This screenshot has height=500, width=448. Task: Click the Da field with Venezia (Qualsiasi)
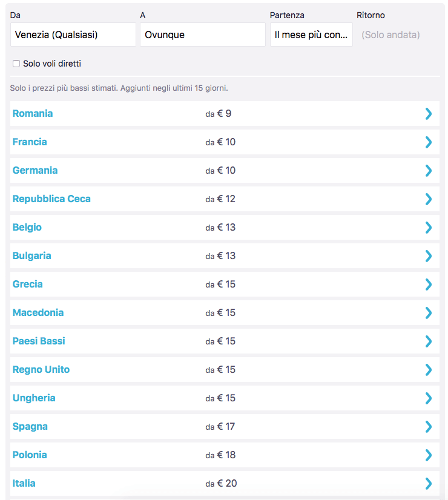pyautogui.click(x=73, y=35)
